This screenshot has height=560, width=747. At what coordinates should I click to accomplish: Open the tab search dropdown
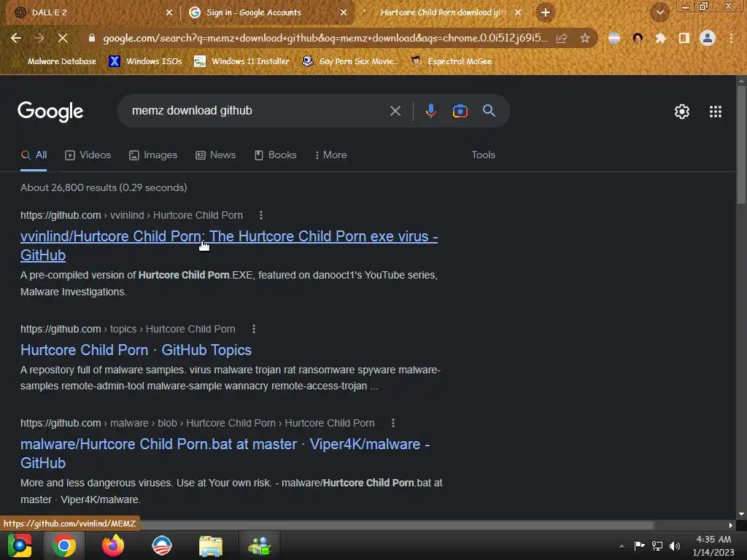pyautogui.click(x=659, y=12)
